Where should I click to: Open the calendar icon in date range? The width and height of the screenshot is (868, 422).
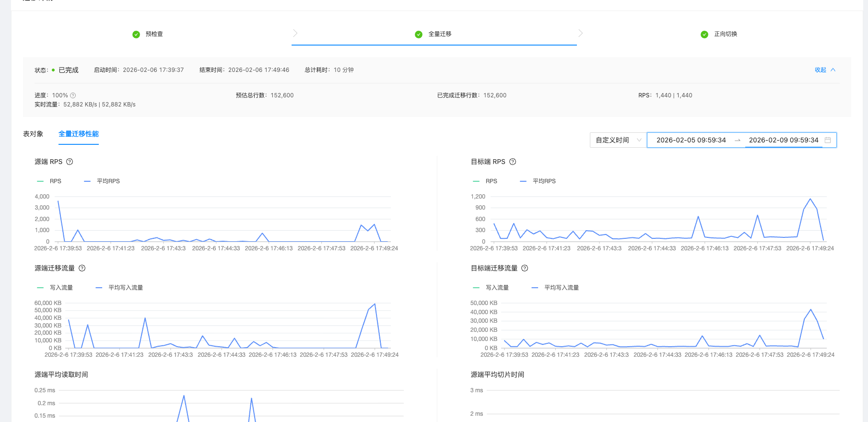pyautogui.click(x=828, y=140)
